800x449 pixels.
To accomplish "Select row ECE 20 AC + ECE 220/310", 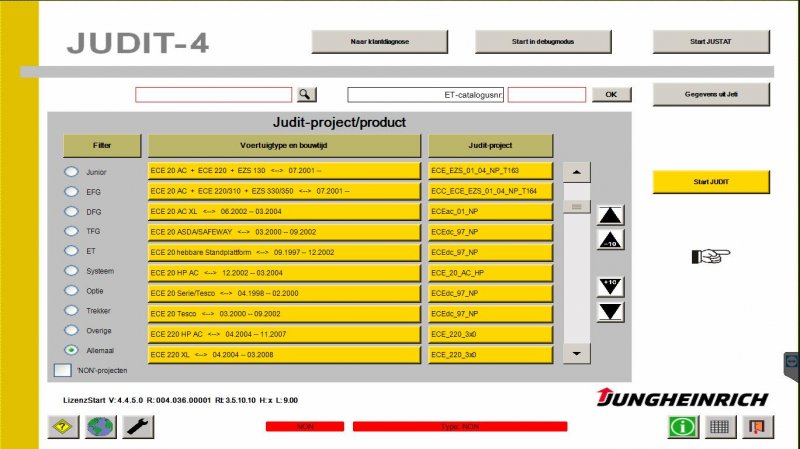I will [284, 191].
